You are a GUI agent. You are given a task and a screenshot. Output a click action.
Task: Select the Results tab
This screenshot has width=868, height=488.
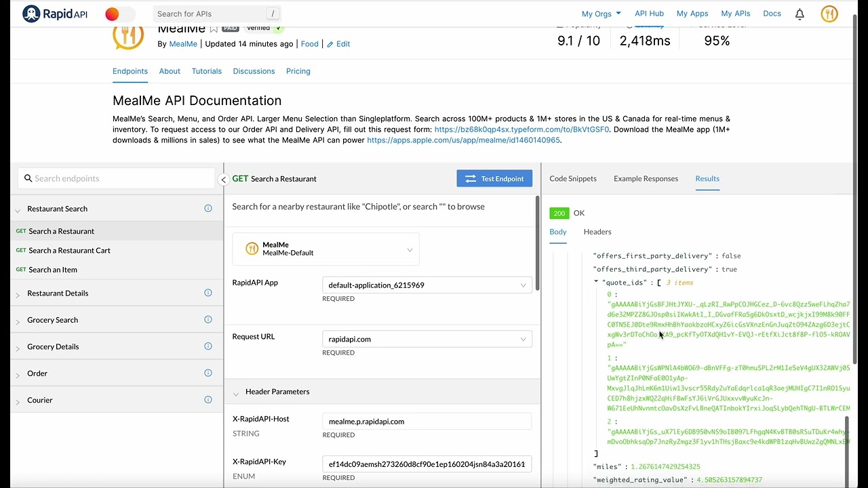(707, 179)
